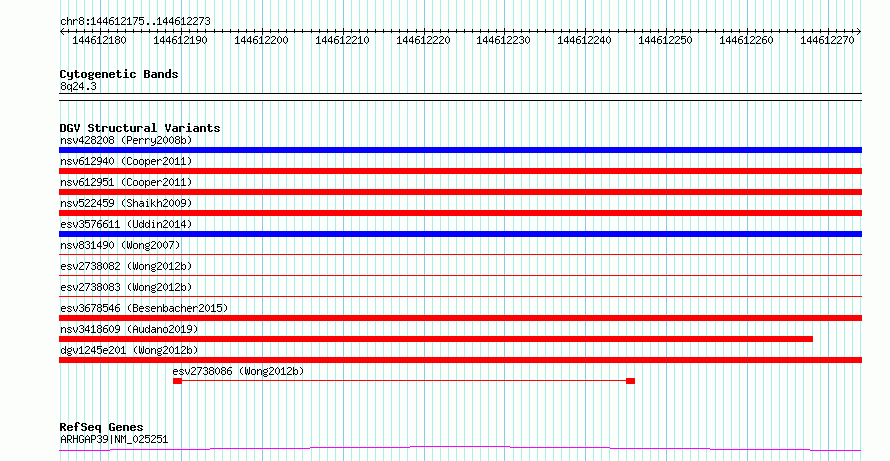The image size is (890, 461).
Task: Click the left end block of esv2738086
Action: [178, 381]
